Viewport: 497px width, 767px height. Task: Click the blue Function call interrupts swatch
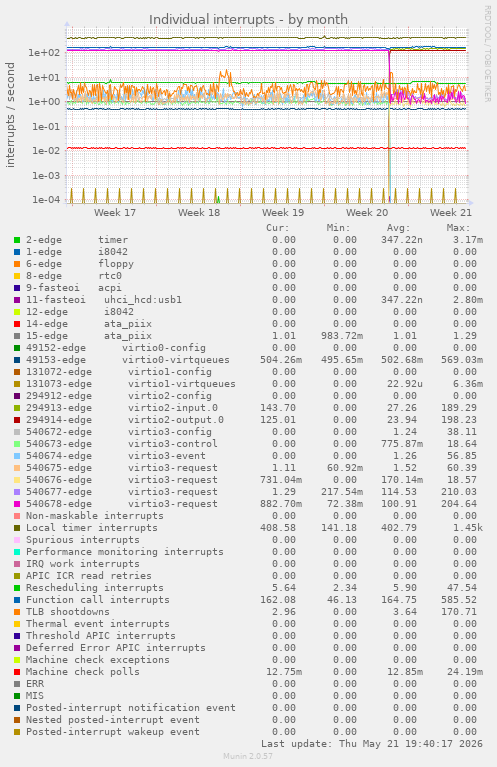click(17, 600)
